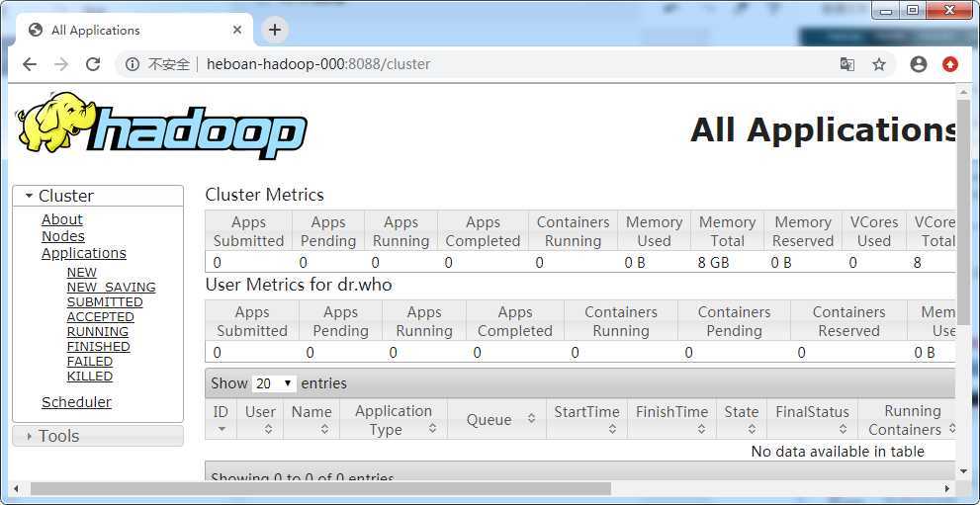Sort table by Name column

312,419
